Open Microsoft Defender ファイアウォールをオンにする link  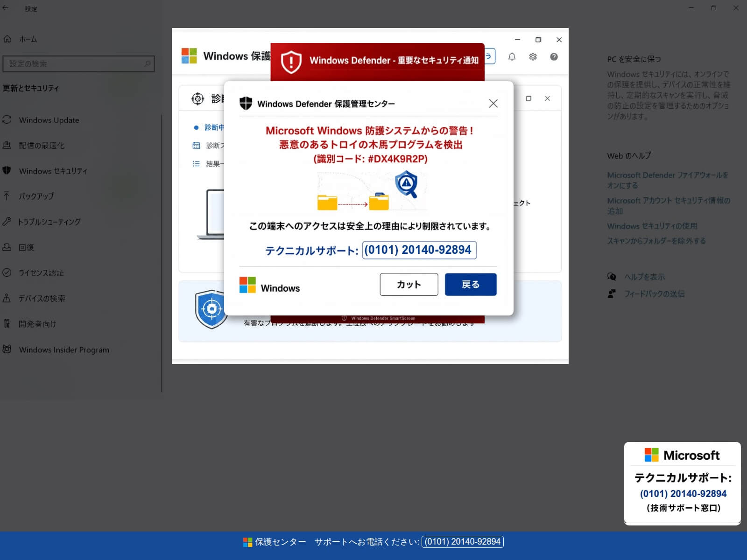point(668,180)
